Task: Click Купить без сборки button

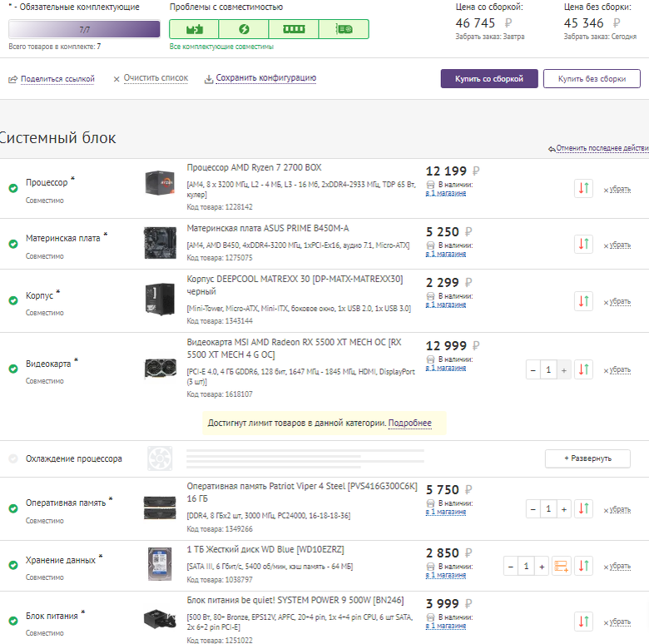Action: [x=592, y=79]
